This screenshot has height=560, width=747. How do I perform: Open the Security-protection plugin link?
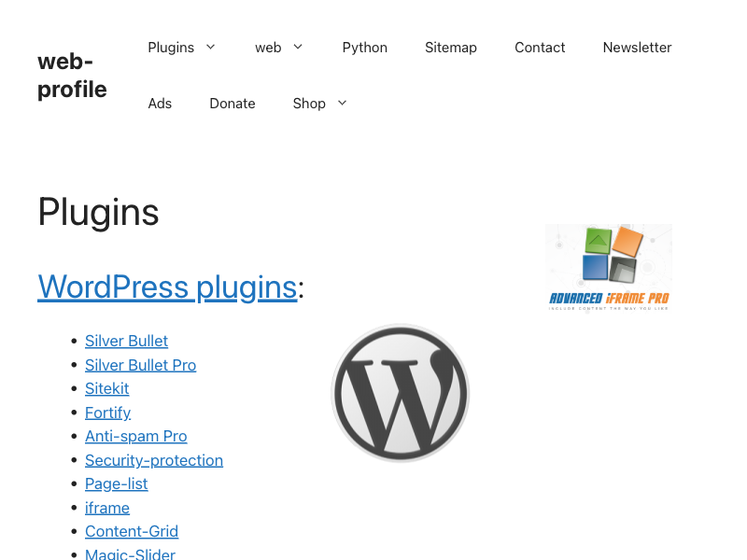pos(154,460)
